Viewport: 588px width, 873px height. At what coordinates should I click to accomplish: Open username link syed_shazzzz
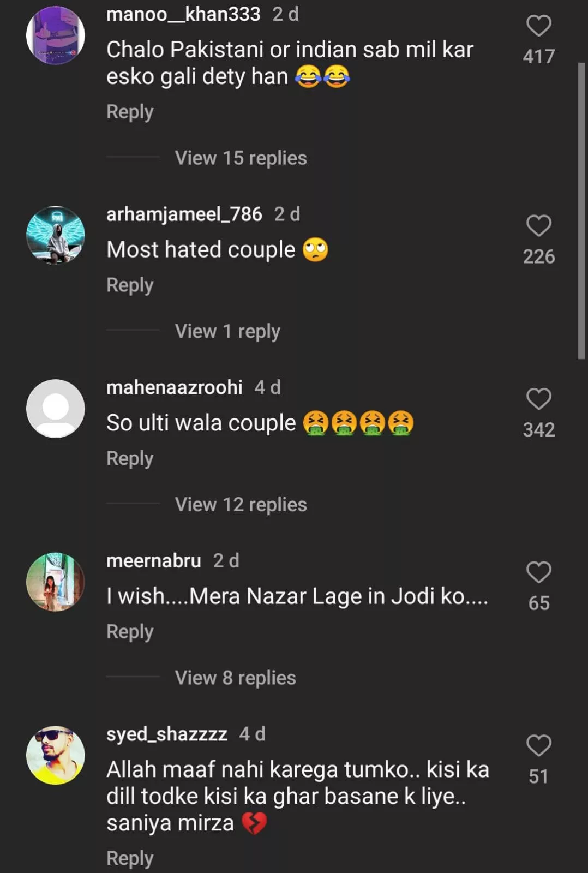tap(166, 734)
